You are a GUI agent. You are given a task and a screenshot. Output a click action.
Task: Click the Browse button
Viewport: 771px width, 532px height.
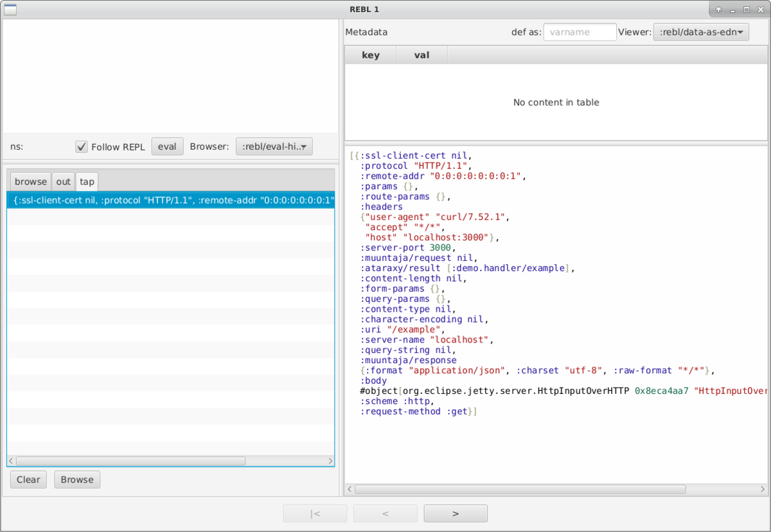pyautogui.click(x=76, y=479)
